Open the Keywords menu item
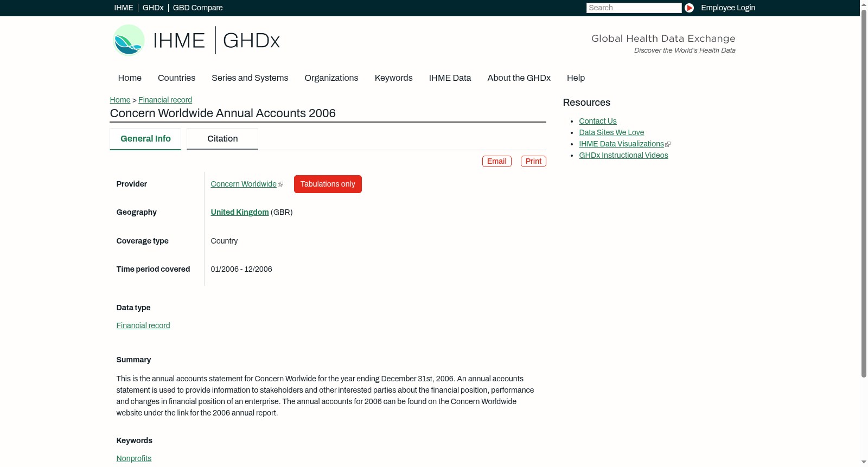The width and height of the screenshot is (868, 467). tap(394, 78)
